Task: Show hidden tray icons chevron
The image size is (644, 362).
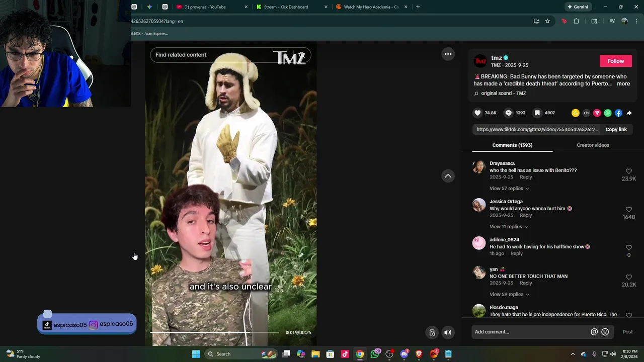Action: 573,354
